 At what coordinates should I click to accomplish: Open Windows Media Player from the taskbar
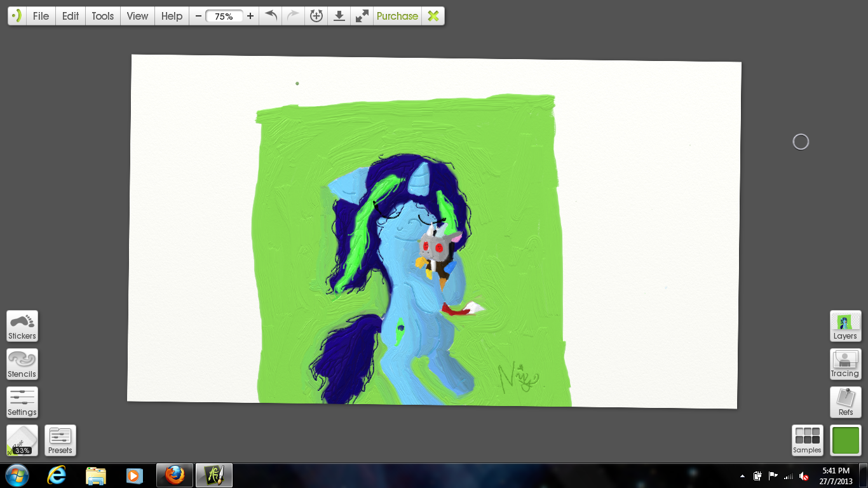[x=135, y=475]
